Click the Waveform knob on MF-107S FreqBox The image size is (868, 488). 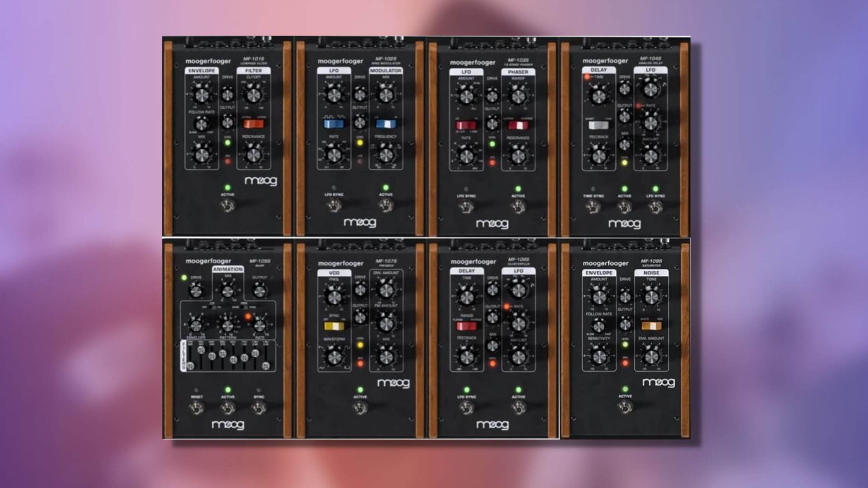coord(334,357)
